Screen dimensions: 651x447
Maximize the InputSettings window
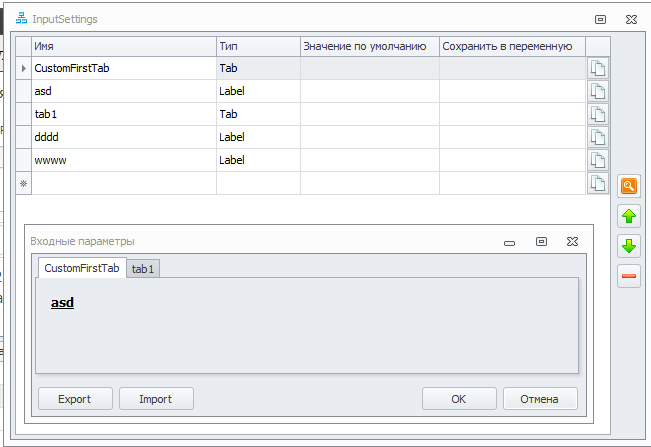600,20
